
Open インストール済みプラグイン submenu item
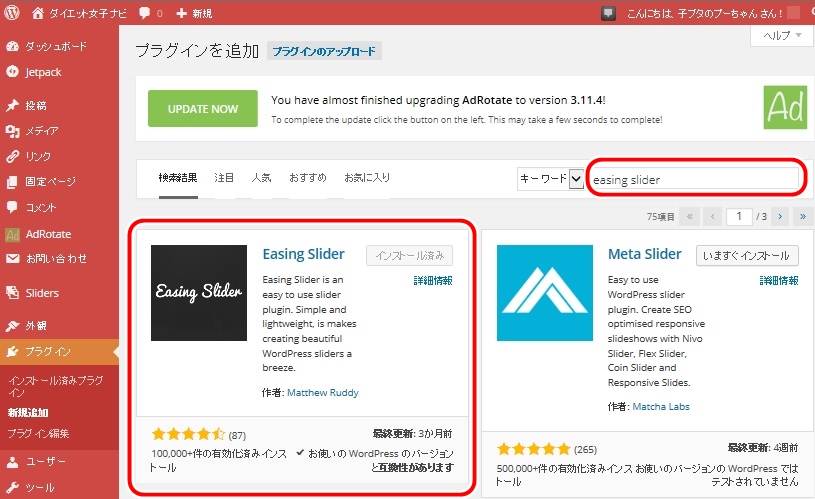(56, 386)
